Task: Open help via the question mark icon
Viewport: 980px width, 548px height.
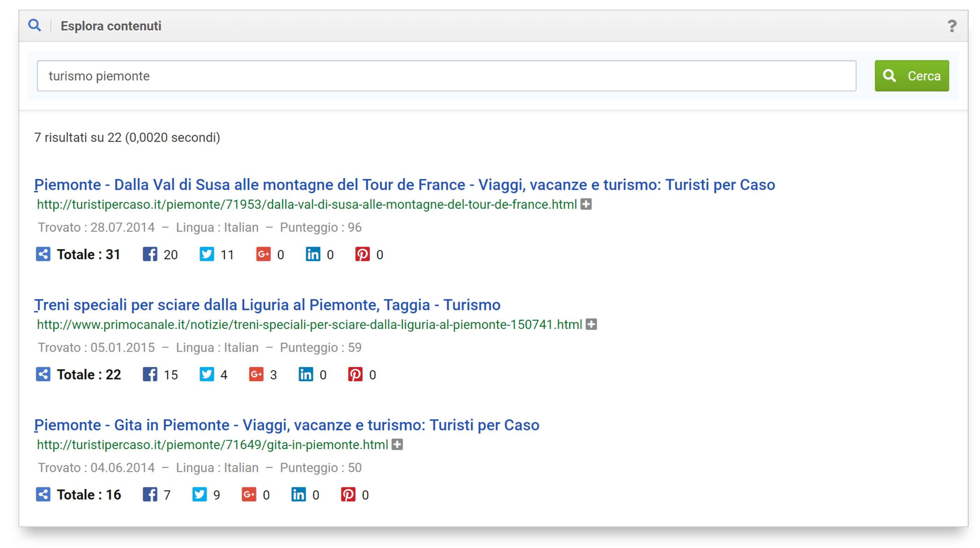Action: [x=951, y=26]
